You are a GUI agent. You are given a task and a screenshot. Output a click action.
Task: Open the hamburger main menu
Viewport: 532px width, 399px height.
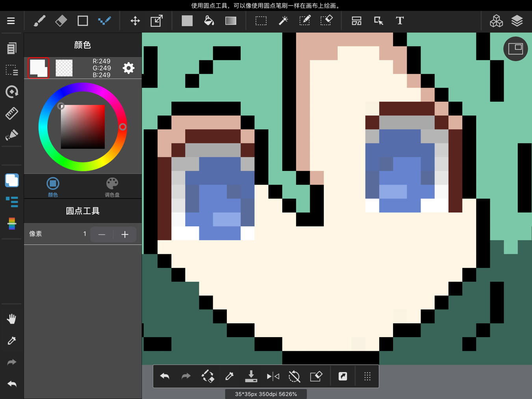click(11, 20)
